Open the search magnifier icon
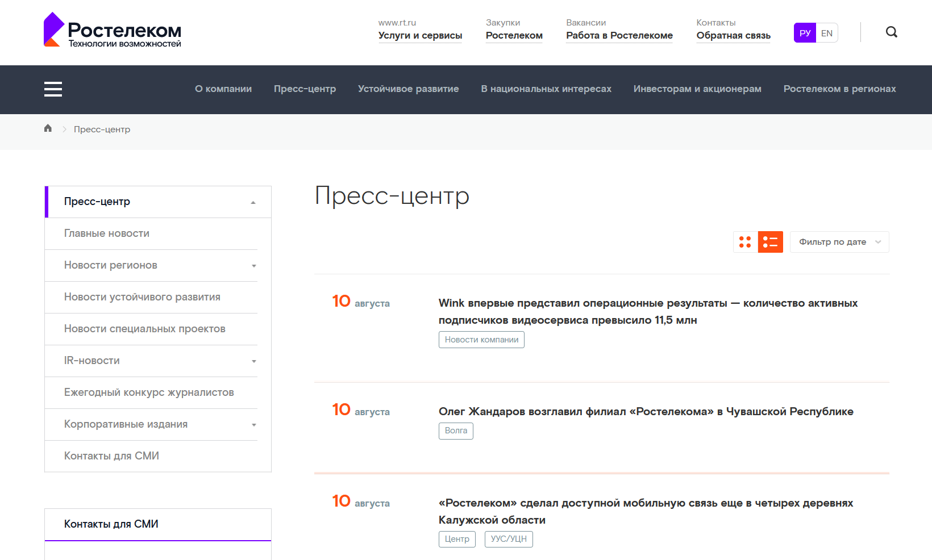 click(892, 32)
